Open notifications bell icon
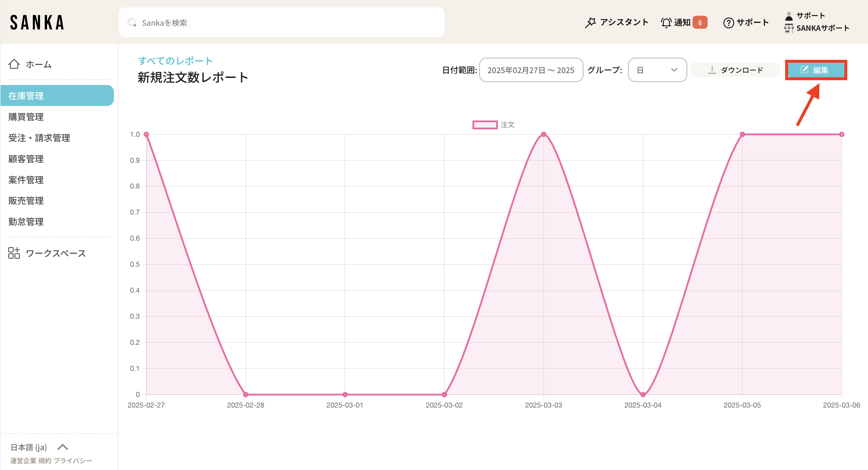The width and height of the screenshot is (868, 470). 666,22
